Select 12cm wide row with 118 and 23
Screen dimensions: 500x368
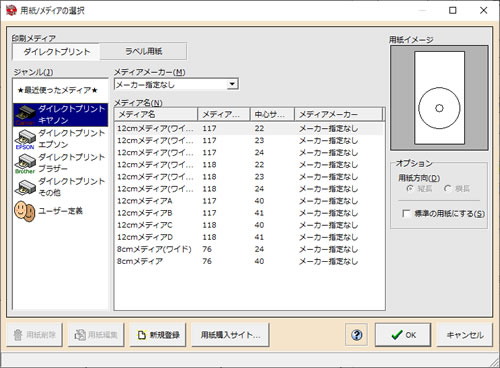249,177
